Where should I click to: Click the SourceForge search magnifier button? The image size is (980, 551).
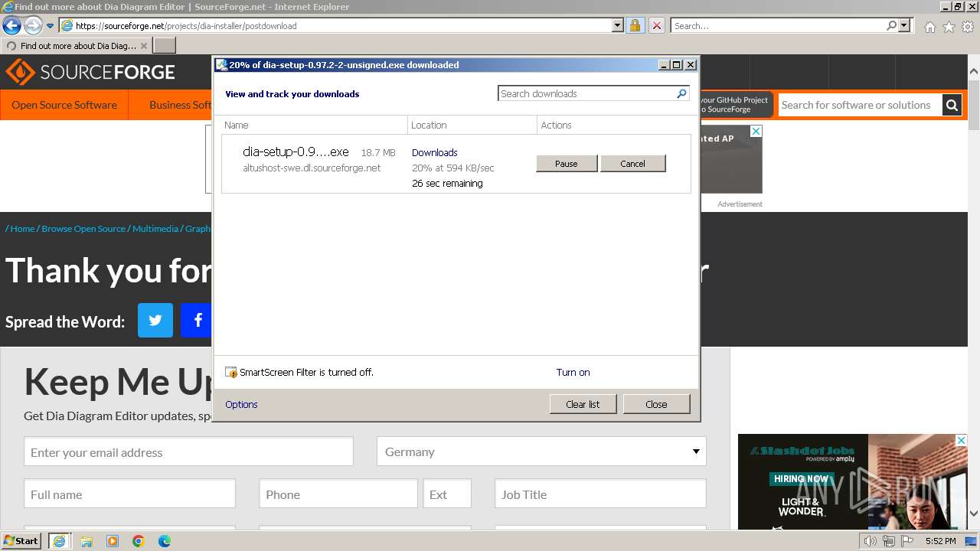(952, 105)
